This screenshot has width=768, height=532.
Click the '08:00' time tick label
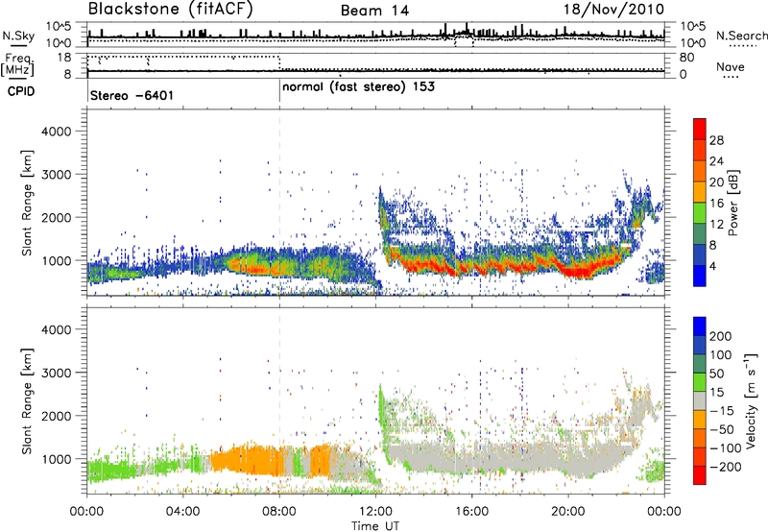(279, 512)
